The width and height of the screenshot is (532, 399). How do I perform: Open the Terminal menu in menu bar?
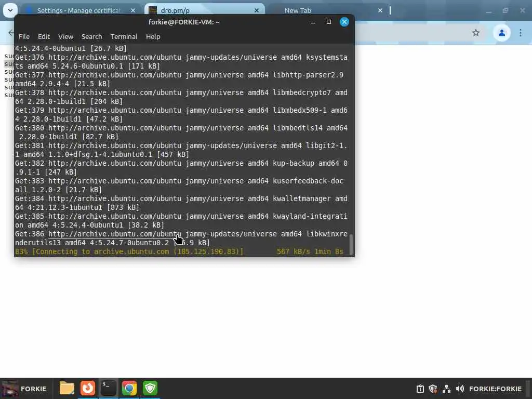tap(124, 37)
